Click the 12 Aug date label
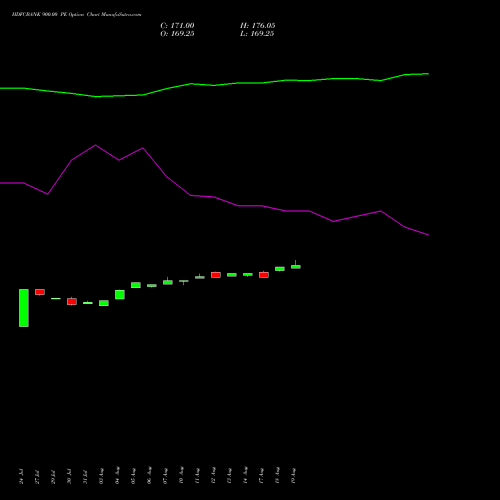The width and height of the screenshot is (500, 500). 213,476
